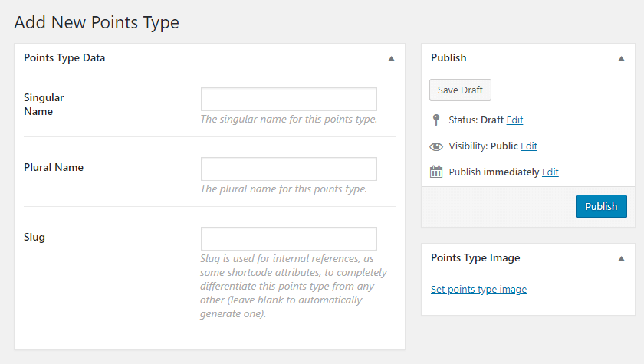Edit the Draft status
The width and height of the screenshot is (644, 364).
514,120
